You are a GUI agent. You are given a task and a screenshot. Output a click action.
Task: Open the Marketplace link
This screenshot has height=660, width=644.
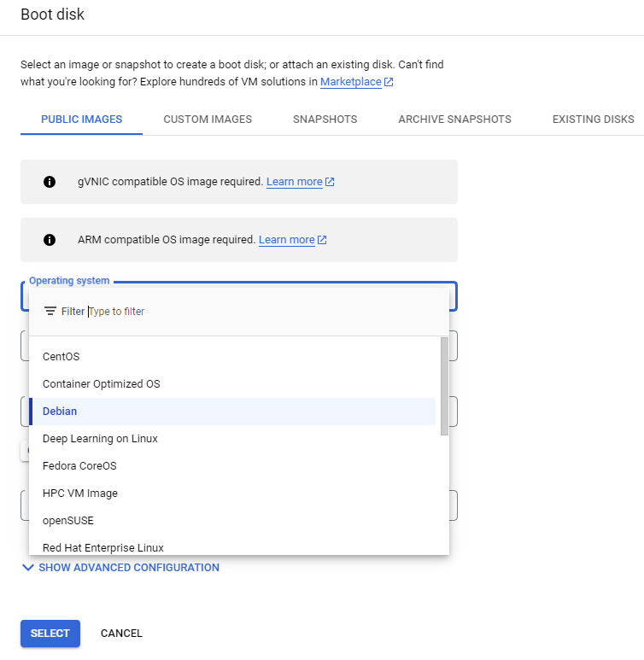351,82
